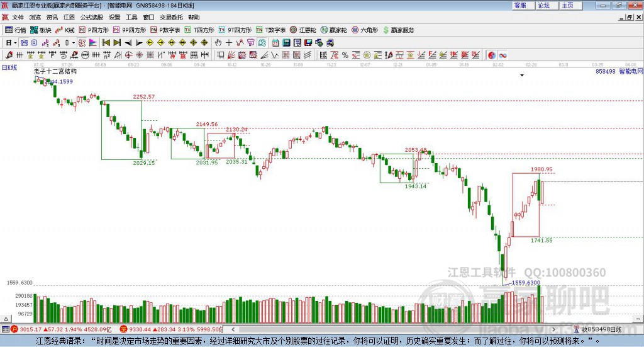Open the calendar 21 icon
The width and height of the screenshot is (644, 347).
coord(275,43)
